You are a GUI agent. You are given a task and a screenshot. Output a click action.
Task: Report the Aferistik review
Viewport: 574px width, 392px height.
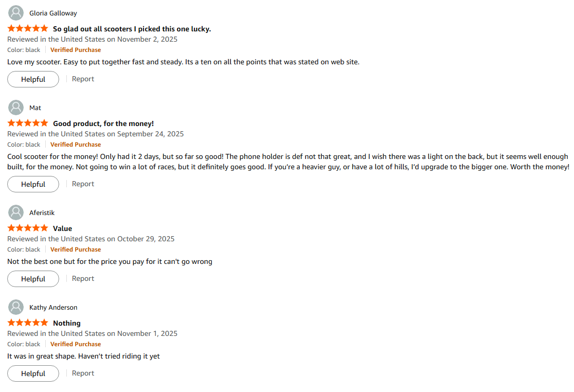point(83,278)
